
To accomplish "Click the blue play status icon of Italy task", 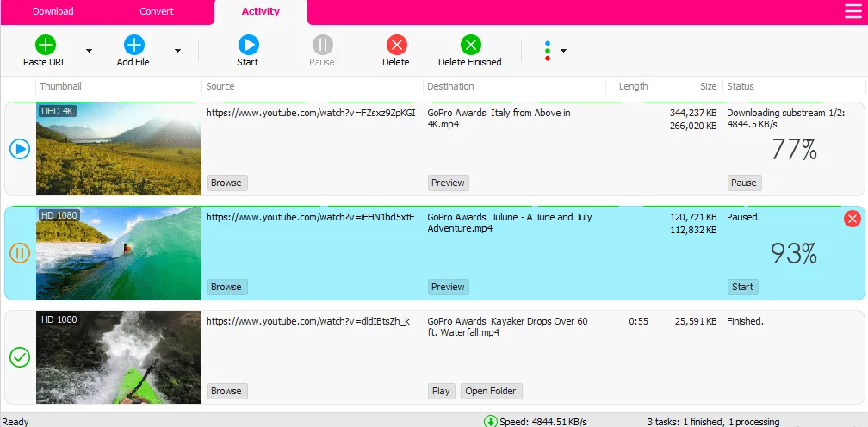I will click(x=20, y=149).
